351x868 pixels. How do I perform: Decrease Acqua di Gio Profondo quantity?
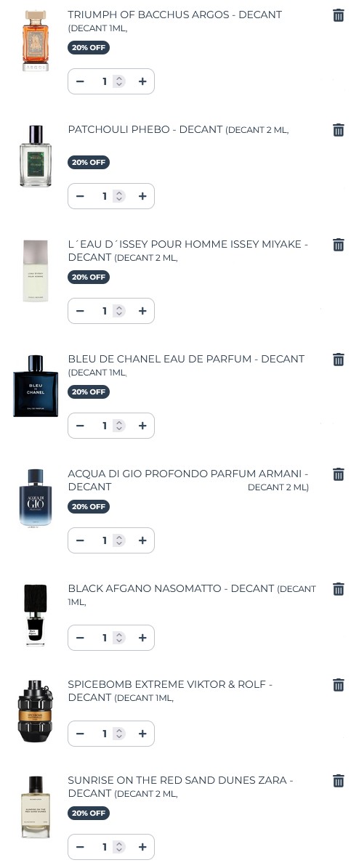(80, 540)
